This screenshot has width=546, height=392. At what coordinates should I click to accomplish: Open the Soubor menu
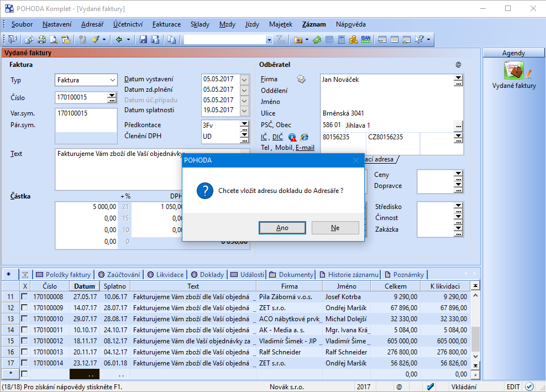[22, 24]
